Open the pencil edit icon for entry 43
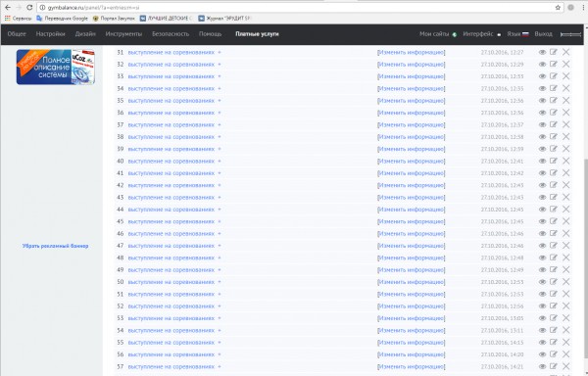Viewport: 588px width, 376px height. [x=554, y=198]
